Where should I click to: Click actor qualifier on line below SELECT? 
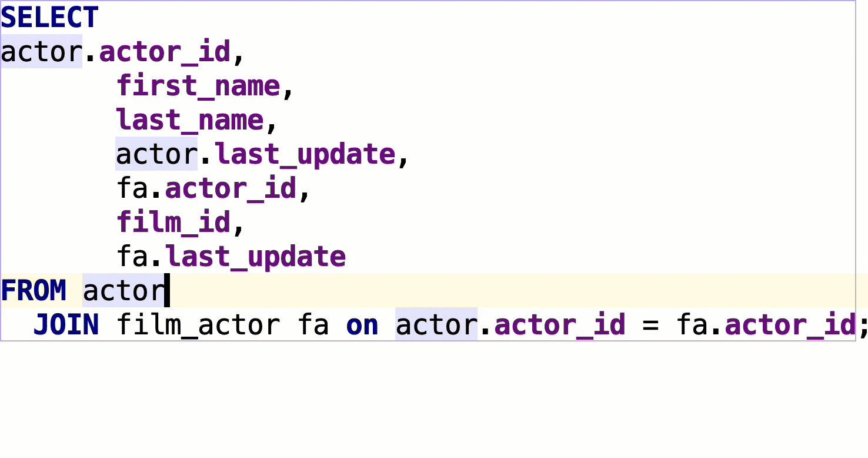(x=41, y=52)
